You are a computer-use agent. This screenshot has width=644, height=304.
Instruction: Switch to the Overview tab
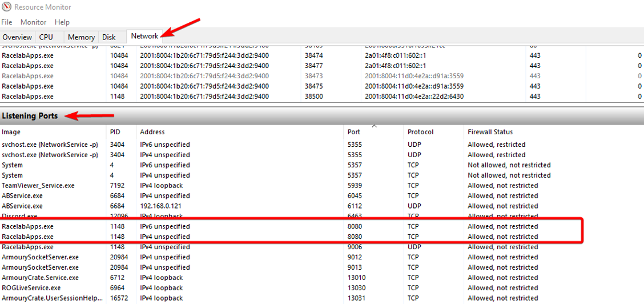17,37
